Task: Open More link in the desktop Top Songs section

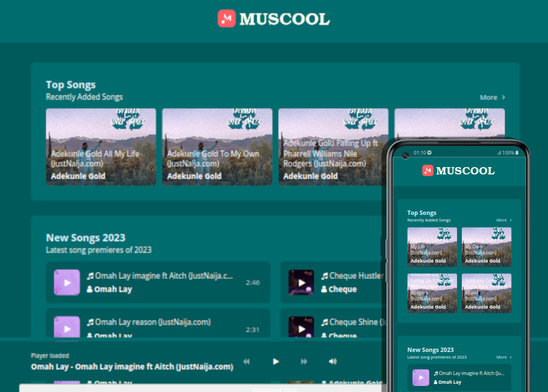Action: click(x=488, y=98)
